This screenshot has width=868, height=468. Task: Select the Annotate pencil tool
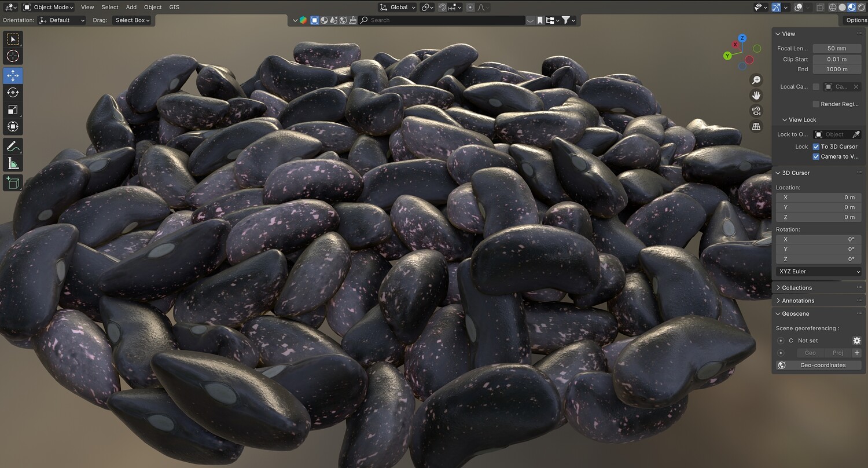13,146
